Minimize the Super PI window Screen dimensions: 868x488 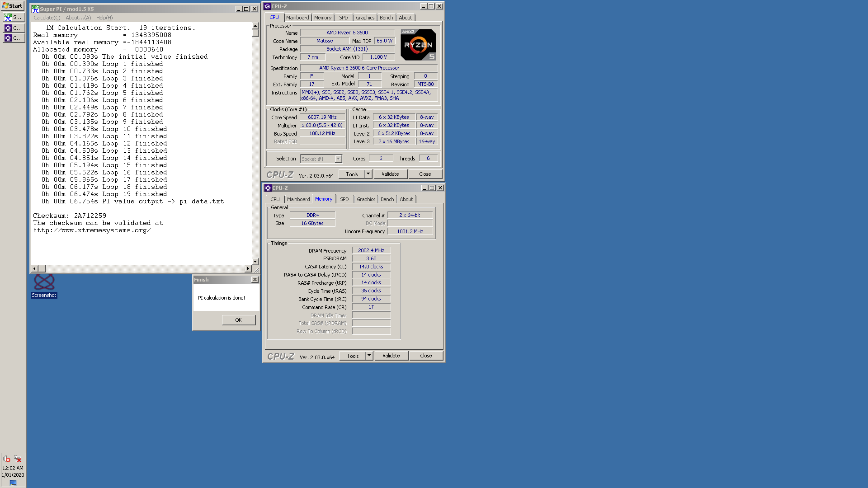(239, 9)
